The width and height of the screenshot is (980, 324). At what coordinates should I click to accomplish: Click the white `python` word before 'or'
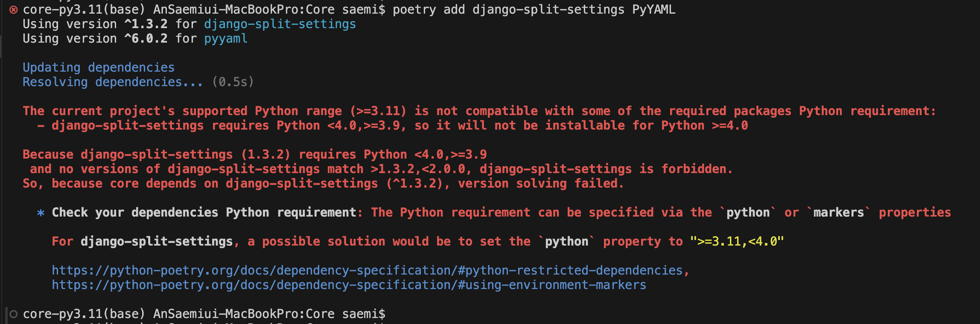(x=748, y=213)
